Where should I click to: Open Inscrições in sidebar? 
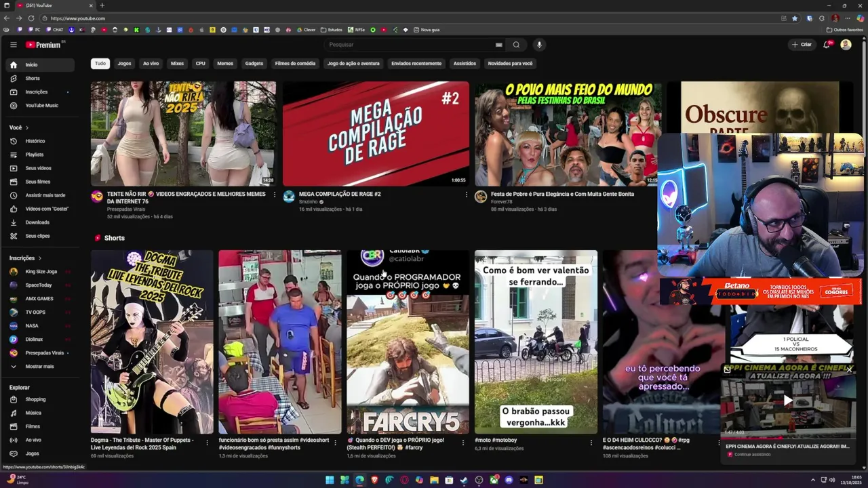tap(41, 92)
